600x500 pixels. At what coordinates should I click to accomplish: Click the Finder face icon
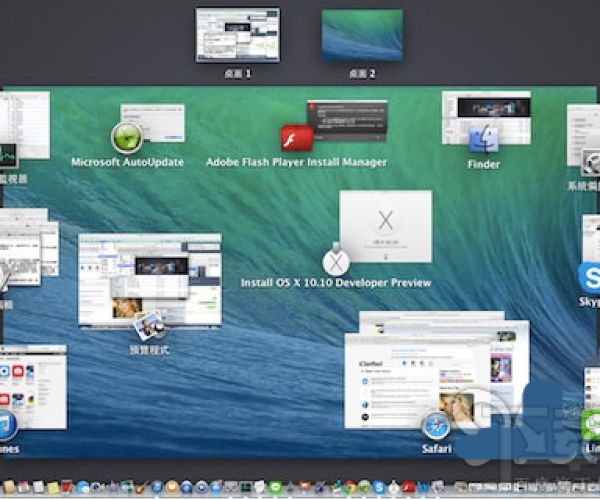click(x=484, y=140)
